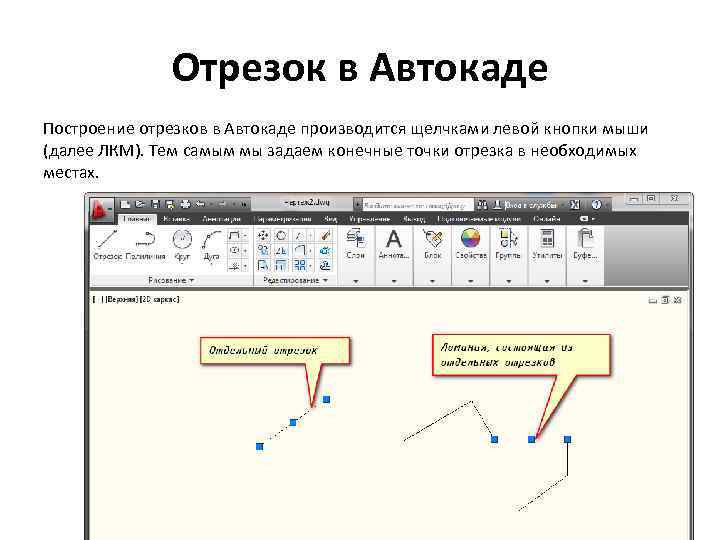
Task: Expand the arrow below Слои panel
Action: (x=355, y=281)
